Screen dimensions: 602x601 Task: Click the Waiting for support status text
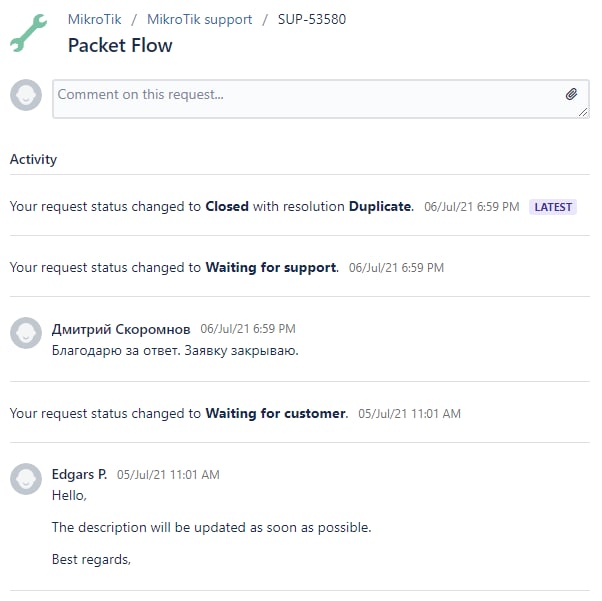[x=271, y=267]
